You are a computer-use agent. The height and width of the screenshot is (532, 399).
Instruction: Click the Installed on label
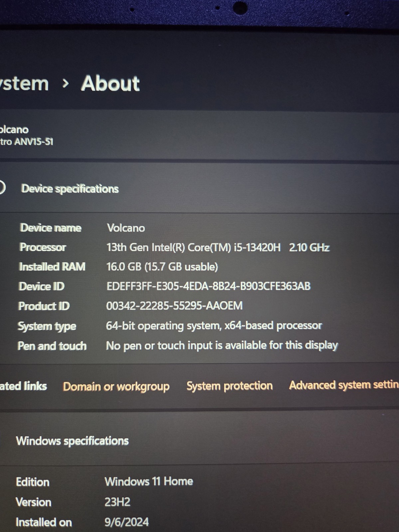(x=44, y=522)
